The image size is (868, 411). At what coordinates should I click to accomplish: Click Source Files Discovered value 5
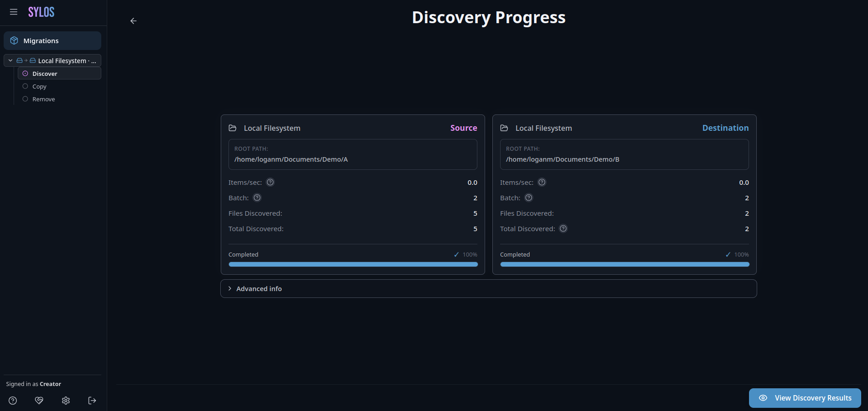point(475,213)
